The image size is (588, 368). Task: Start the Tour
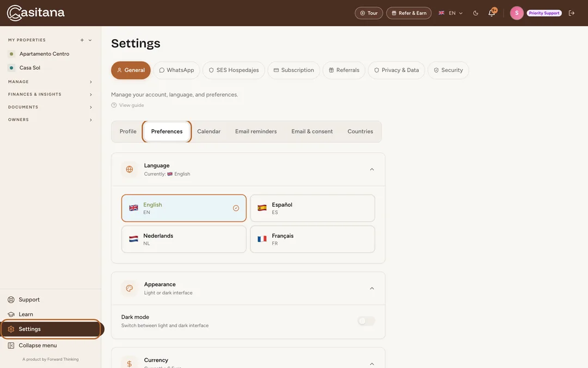369,13
